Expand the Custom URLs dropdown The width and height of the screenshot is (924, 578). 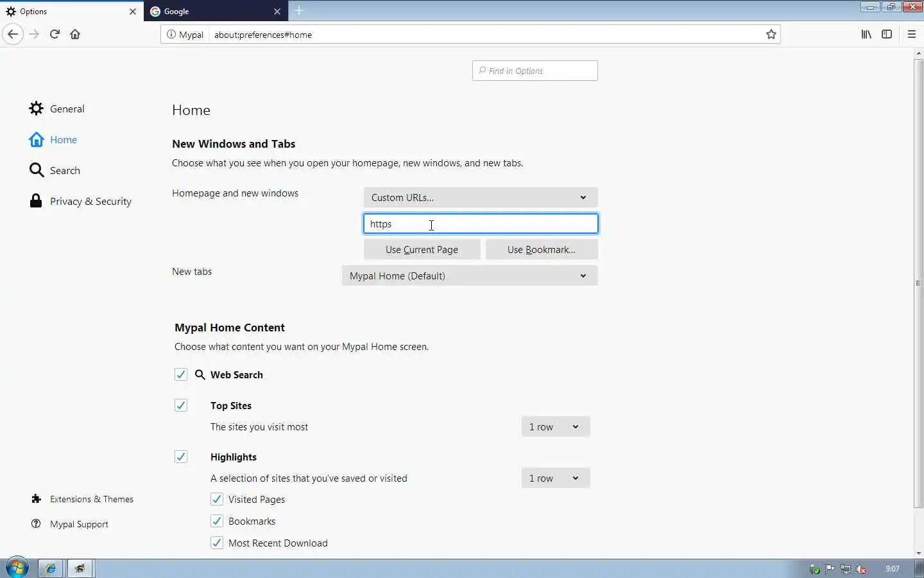(481, 197)
